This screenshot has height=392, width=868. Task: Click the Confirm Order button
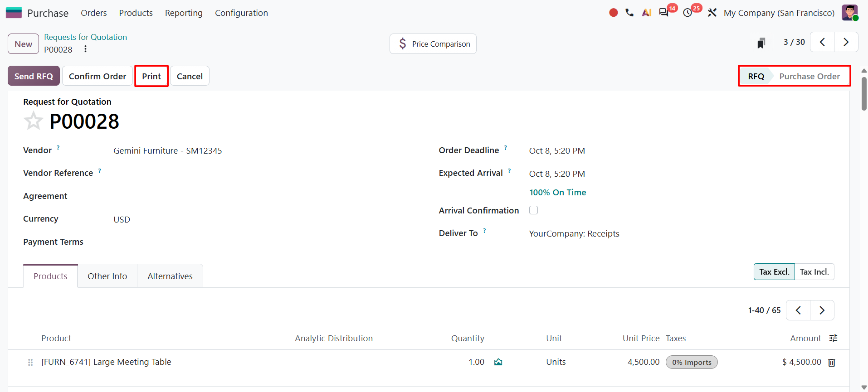coord(98,76)
